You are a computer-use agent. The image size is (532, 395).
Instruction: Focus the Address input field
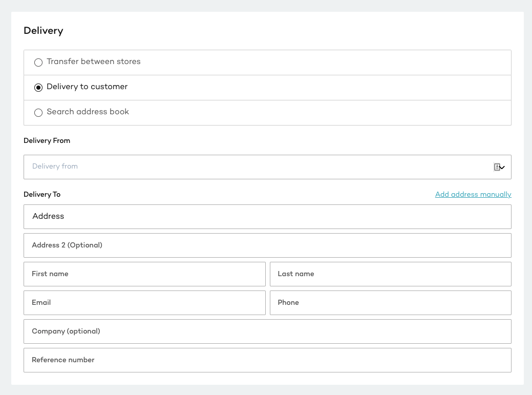point(267,217)
